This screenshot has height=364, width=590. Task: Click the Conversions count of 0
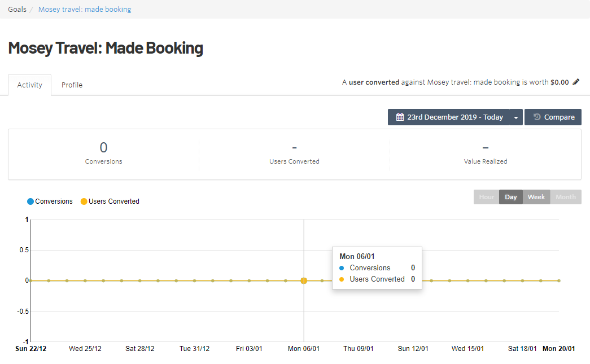pos(103,148)
